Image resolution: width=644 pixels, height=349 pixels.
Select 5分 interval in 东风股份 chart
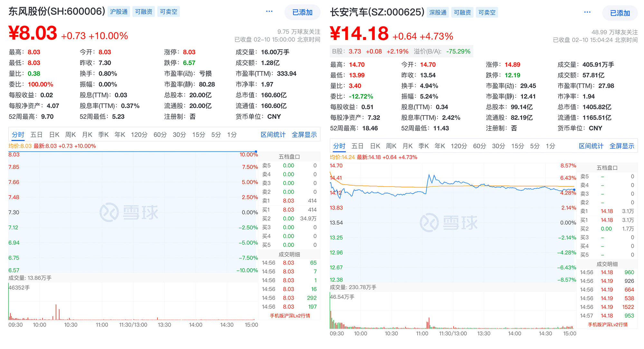(x=216, y=135)
